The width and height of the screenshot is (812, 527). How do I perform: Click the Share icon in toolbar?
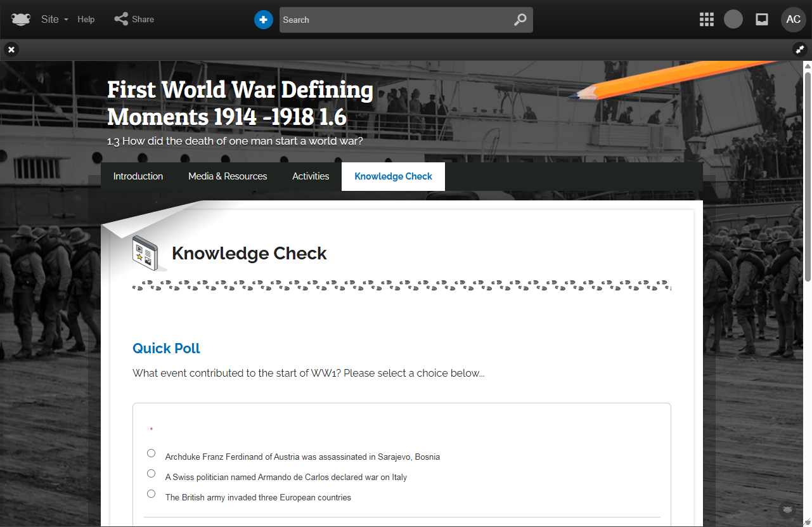[x=121, y=19]
